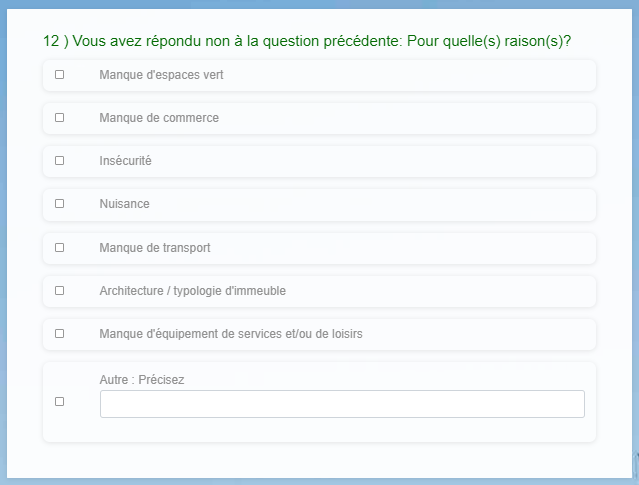639x485 pixels.
Task: Select the Manque de transport checkbox
Action: tap(59, 247)
